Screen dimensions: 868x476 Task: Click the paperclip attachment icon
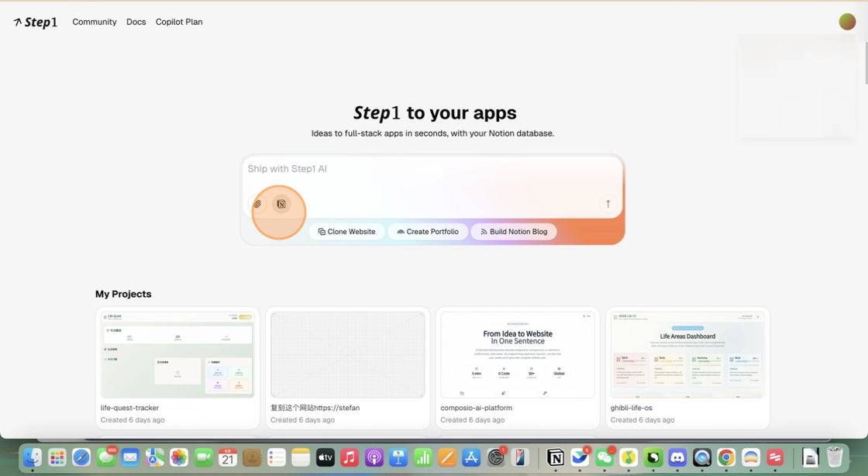257,204
